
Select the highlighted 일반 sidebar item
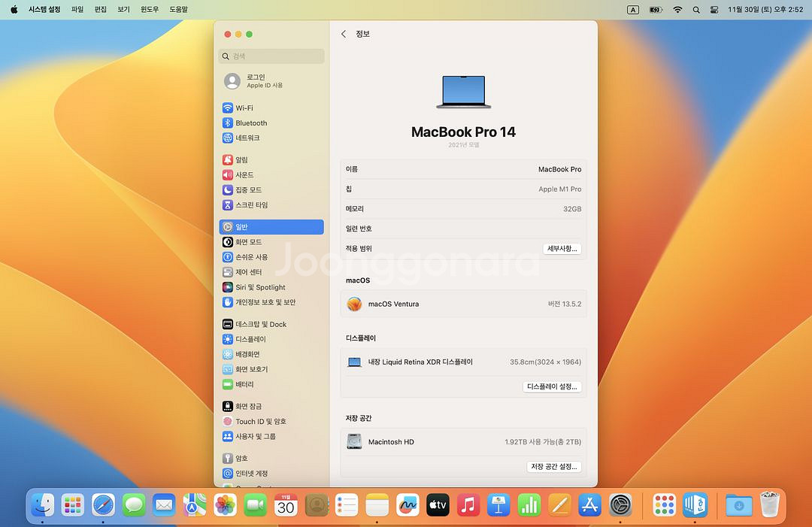[x=271, y=227]
